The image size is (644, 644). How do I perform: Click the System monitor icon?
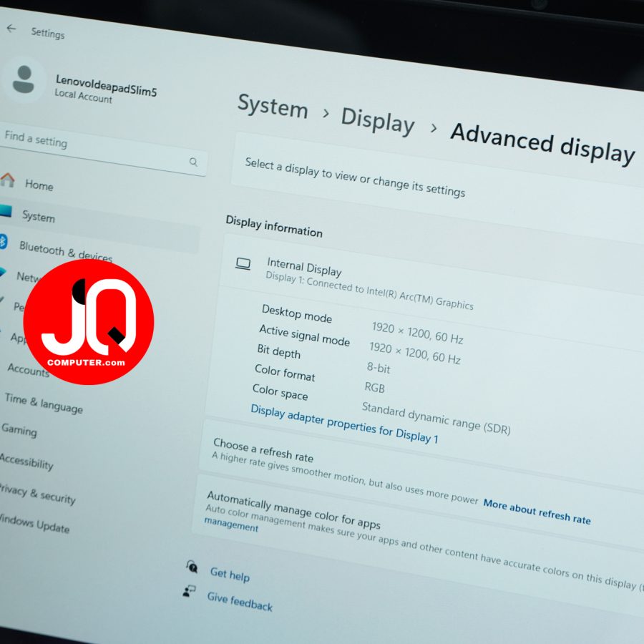click(5, 211)
